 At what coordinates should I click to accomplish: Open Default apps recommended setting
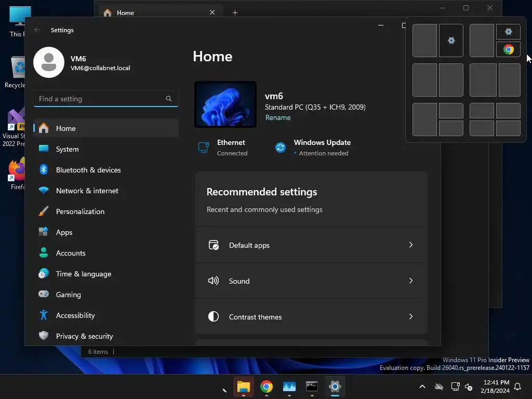(311, 245)
